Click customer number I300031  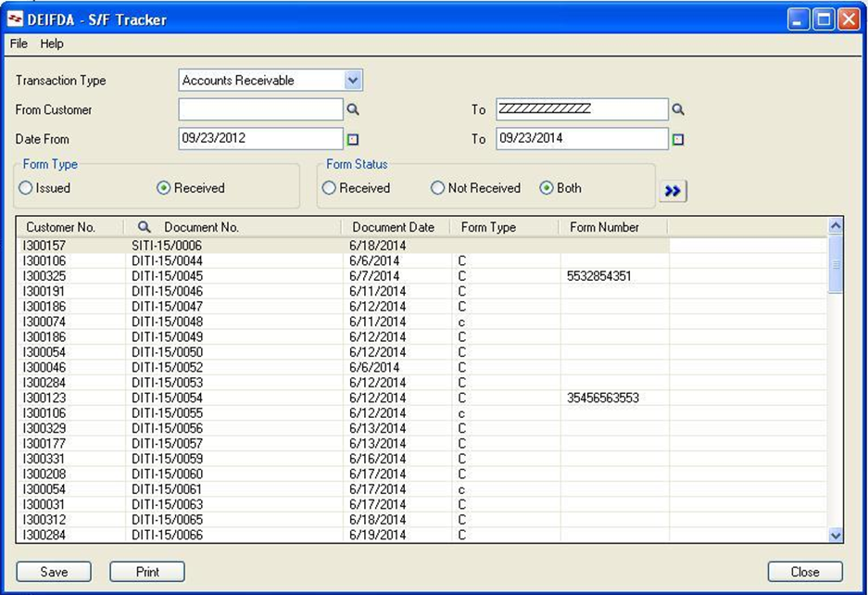(x=44, y=504)
